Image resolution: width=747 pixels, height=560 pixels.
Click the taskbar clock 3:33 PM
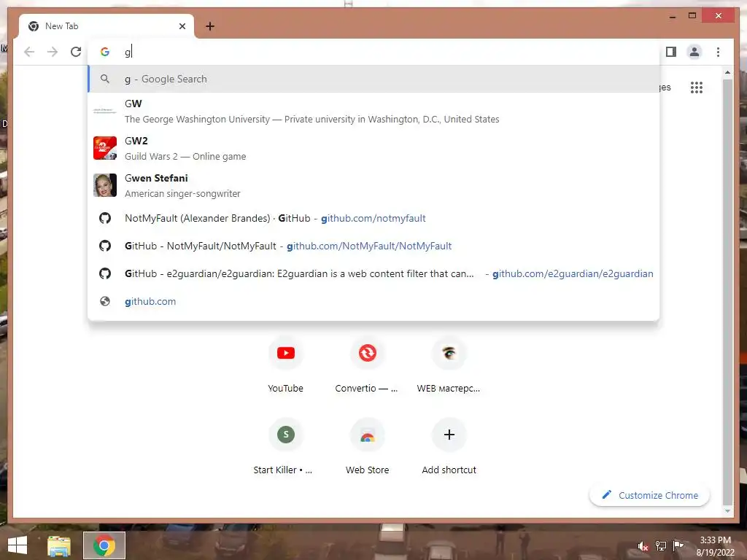click(715, 546)
